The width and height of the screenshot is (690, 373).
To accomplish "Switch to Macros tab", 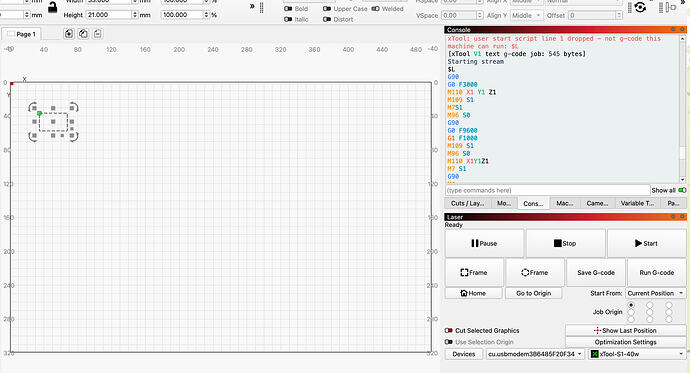I will tap(565, 203).
